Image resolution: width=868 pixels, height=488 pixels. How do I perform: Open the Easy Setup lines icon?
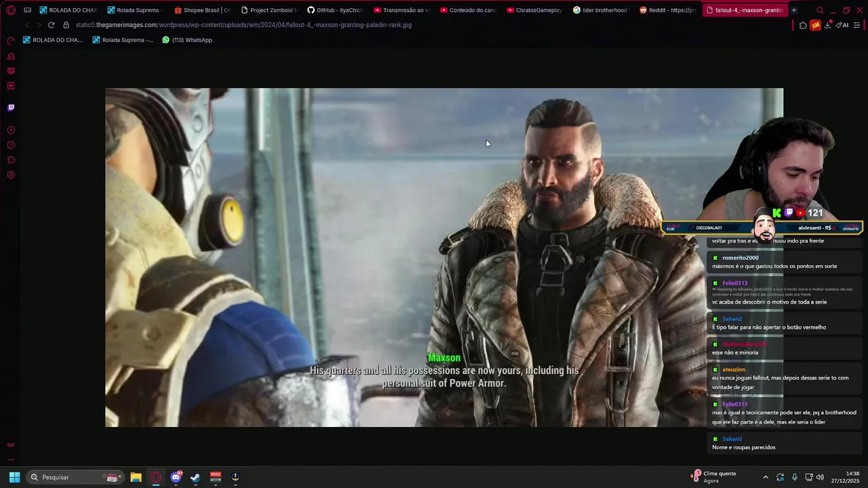pyautogui.click(x=857, y=25)
